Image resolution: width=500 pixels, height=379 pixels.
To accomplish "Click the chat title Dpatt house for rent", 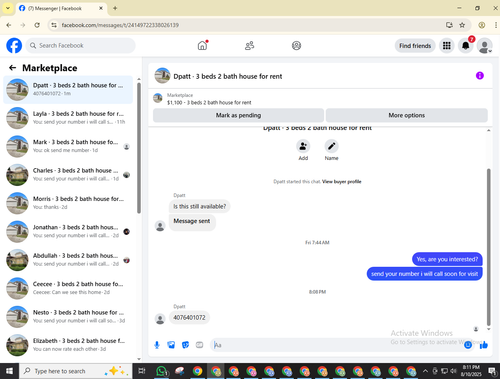I will pos(228,76).
